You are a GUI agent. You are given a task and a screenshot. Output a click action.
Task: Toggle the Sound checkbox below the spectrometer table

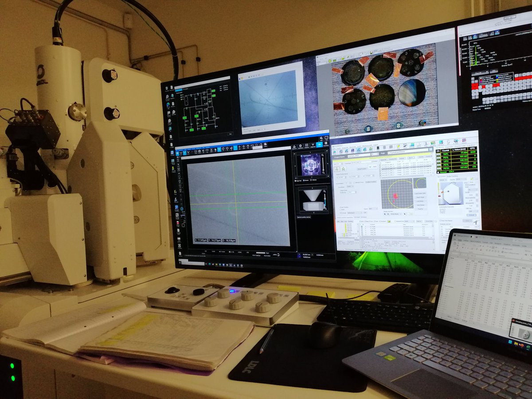pos(438,172)
